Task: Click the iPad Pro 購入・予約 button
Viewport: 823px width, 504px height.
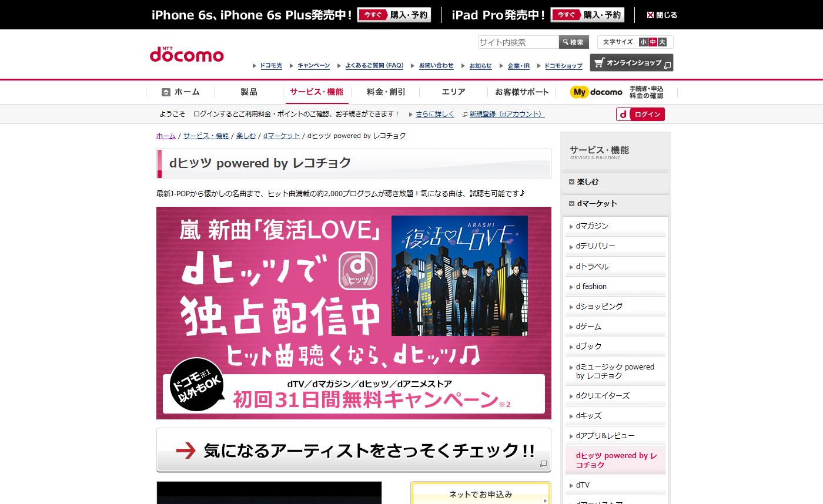Action: (x=587, y=15)
